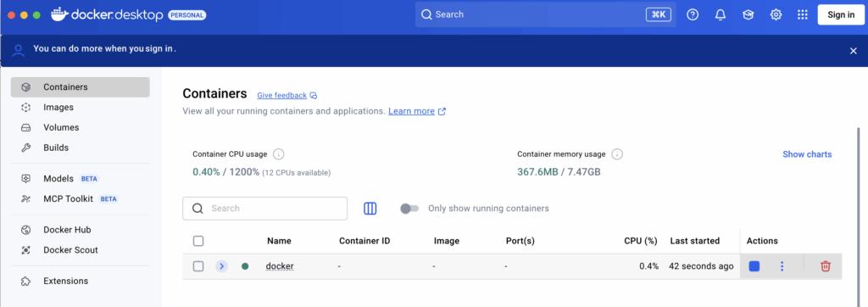The height and width of the screenshot is (307, 868).
Task: Click the Models icon in sidebar
Action: 25,178
